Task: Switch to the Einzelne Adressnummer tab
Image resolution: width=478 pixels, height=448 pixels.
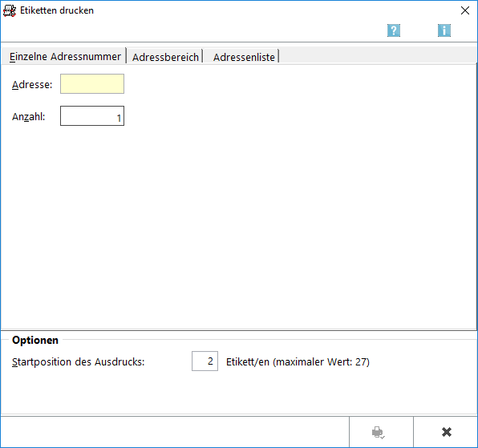Action: pos(65,56)
